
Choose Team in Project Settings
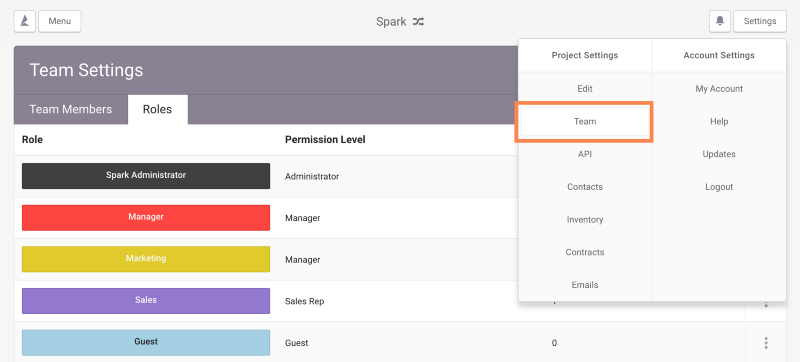pyautogui.click(x=585, y=122)
